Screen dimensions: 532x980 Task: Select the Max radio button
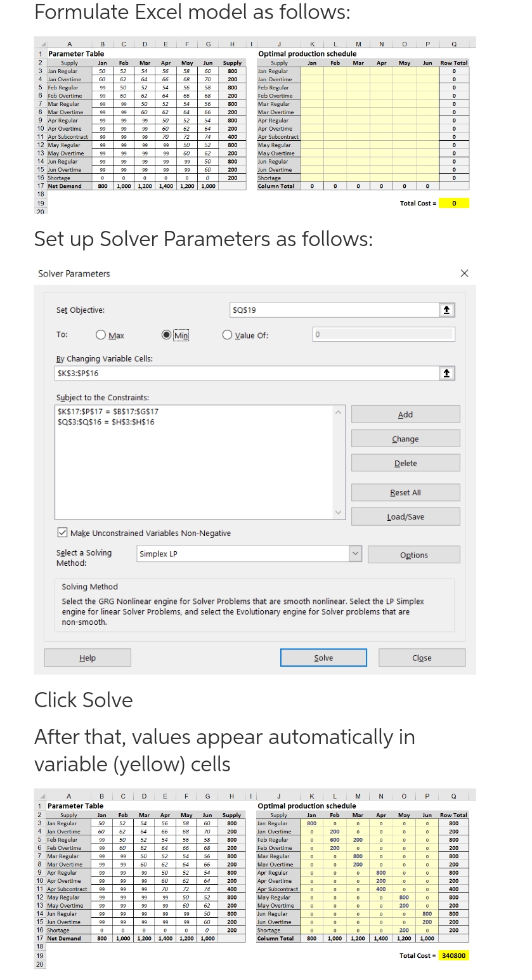pos(101,335)
